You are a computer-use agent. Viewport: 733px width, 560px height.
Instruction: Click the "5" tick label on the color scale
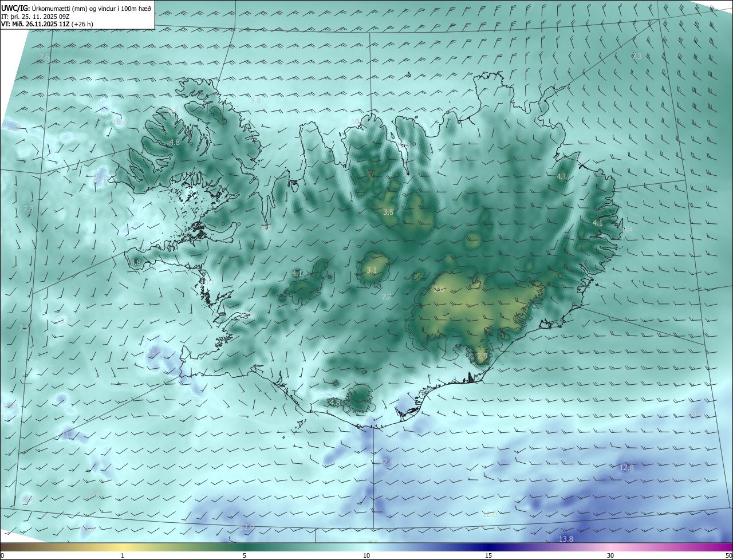tap(245, 555)
